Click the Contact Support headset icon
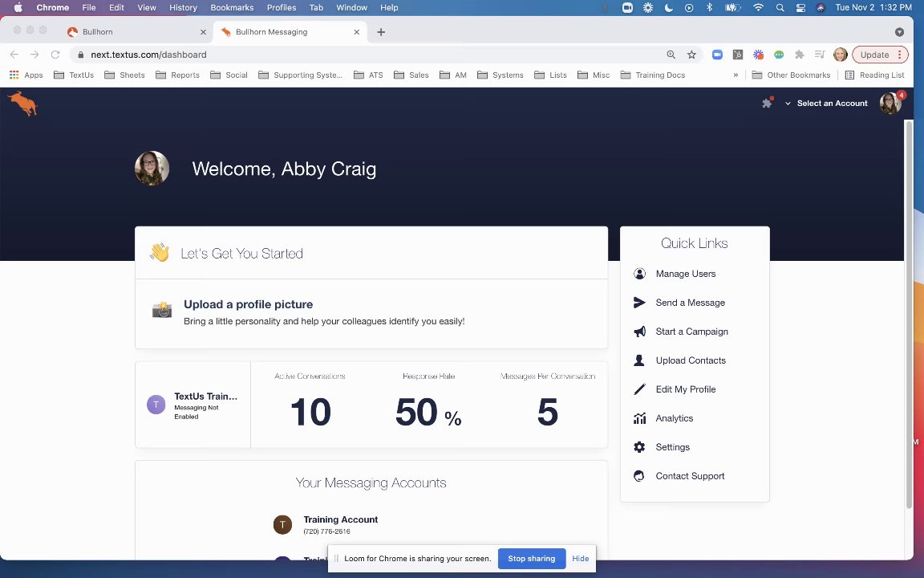The width and height of the screenshot is (924, 578). (x=639, y=476)
